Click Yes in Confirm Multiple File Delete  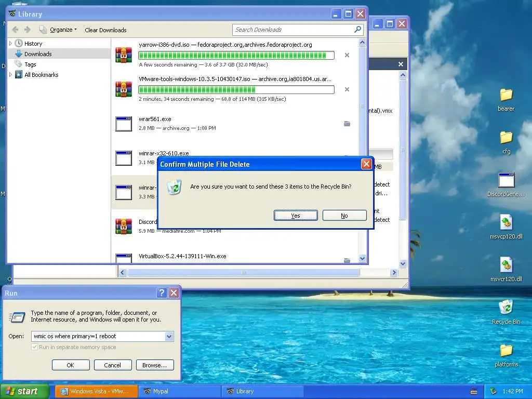coord(296,216)
